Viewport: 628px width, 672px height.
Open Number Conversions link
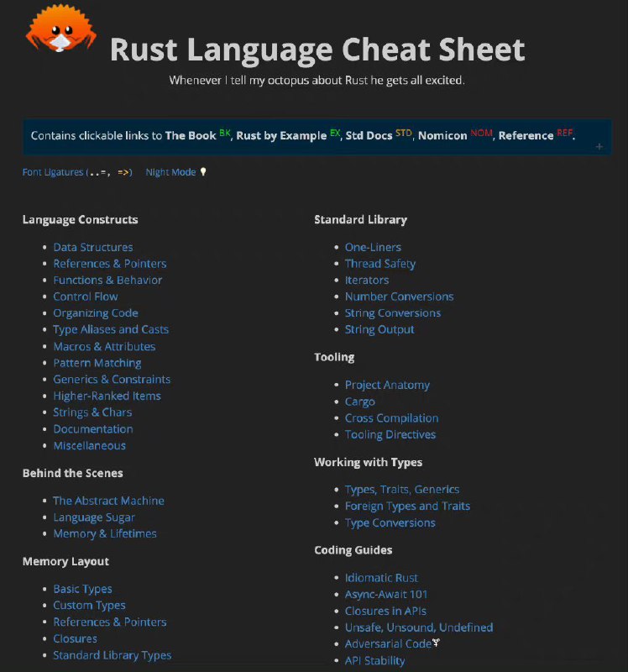[x=400, y=297]
